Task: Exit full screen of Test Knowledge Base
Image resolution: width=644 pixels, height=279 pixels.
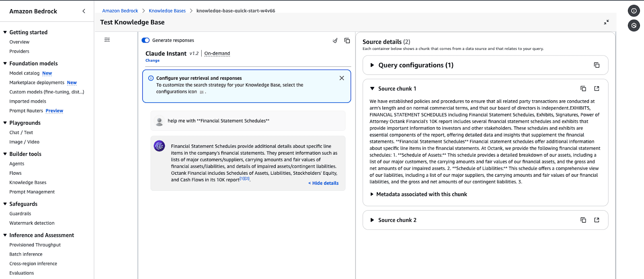Action: [x=606, y=22]
